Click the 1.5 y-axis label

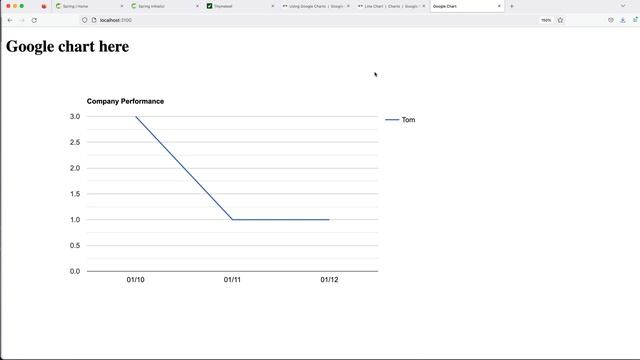click(x=75, y=194)
